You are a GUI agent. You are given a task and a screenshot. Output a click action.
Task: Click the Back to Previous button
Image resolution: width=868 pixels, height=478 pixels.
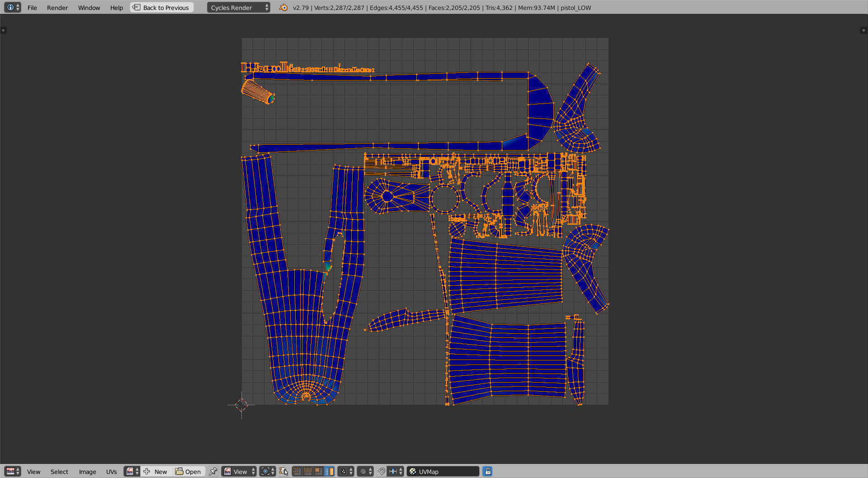tap(162, 7)
